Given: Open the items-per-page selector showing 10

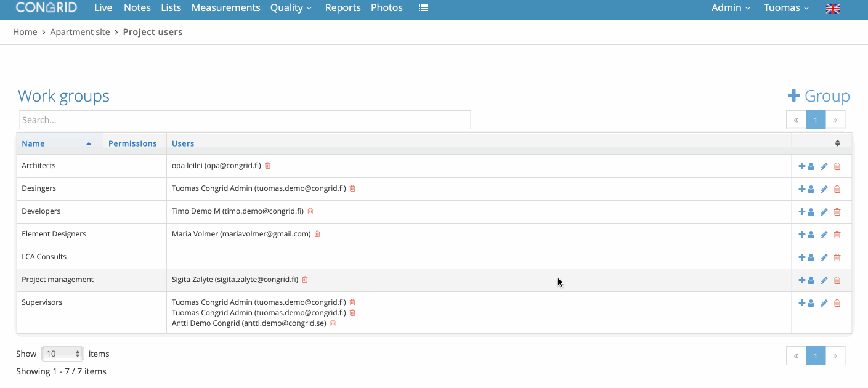Looking at the screenshot, I should point(62,354).
